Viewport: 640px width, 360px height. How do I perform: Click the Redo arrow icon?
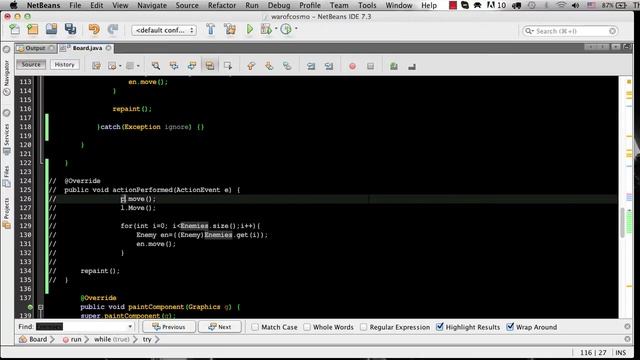(x=113, y=29)
